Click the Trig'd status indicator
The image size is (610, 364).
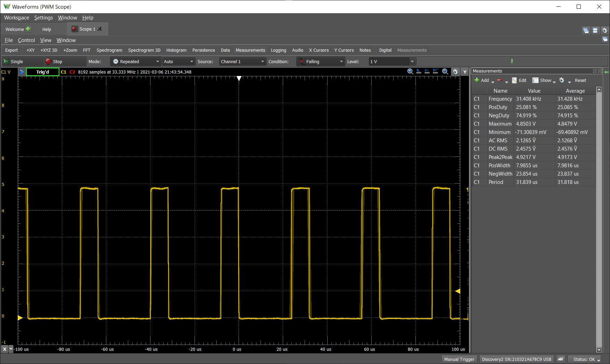pos(43,72)
